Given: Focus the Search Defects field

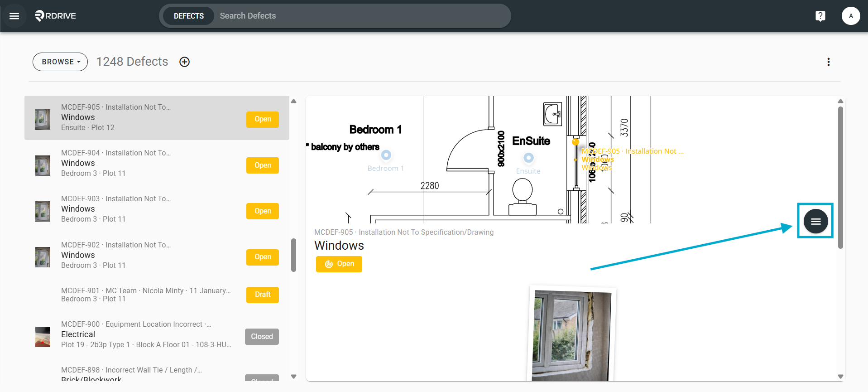Looking at the screenshot, I should click(362, 16).
